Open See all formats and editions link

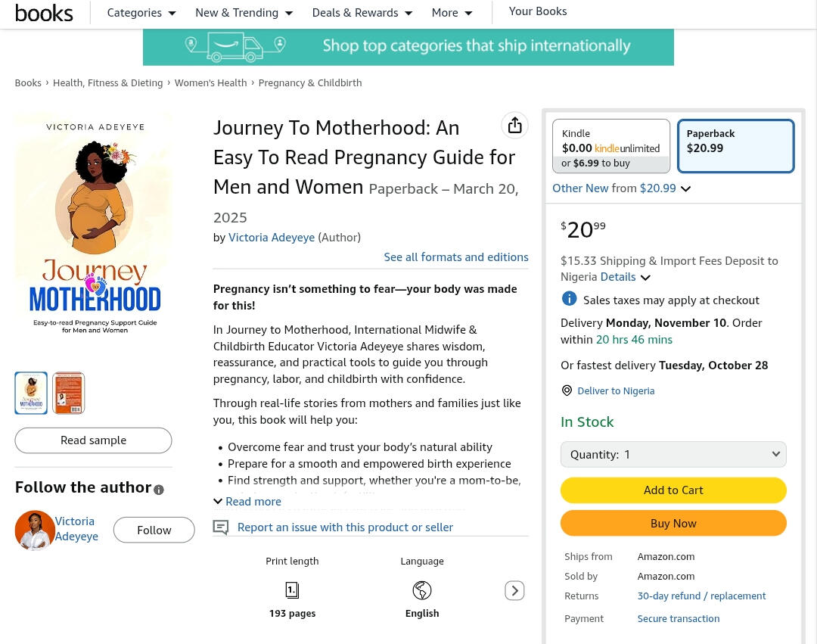456,257
